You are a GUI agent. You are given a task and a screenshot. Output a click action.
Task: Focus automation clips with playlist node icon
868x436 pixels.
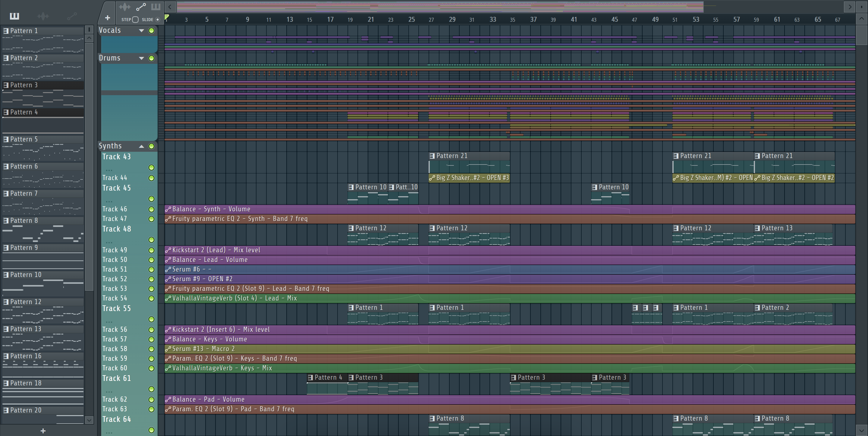141,7
